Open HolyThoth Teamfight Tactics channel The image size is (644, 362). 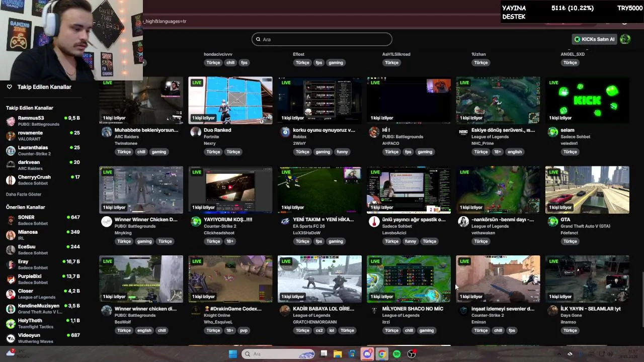click(43, 323)
